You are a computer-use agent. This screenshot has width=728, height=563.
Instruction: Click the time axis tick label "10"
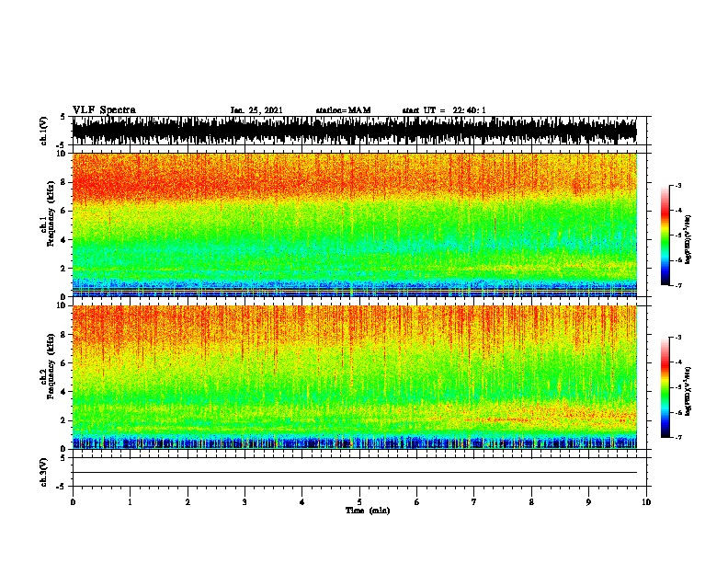[x=646, y=502]
